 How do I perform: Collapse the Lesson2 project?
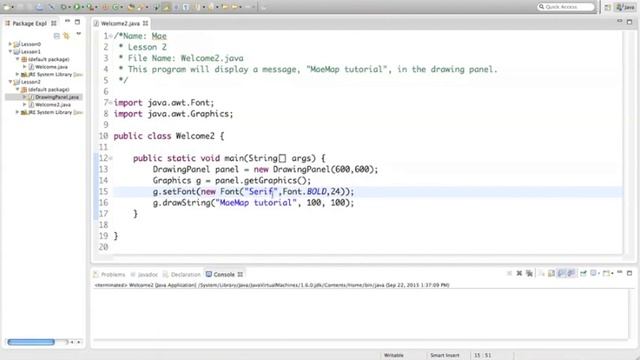coord(10,82)
